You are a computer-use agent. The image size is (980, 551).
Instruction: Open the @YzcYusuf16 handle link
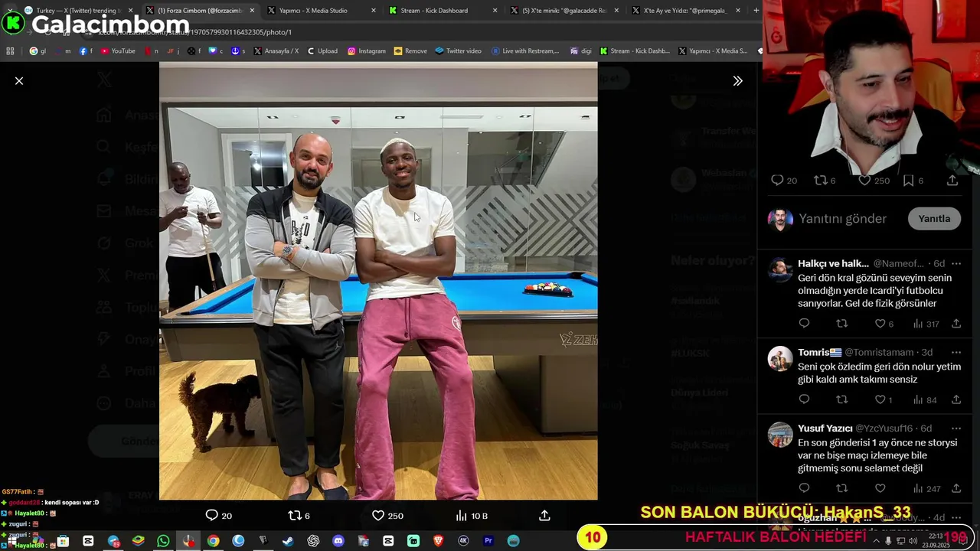884,429
